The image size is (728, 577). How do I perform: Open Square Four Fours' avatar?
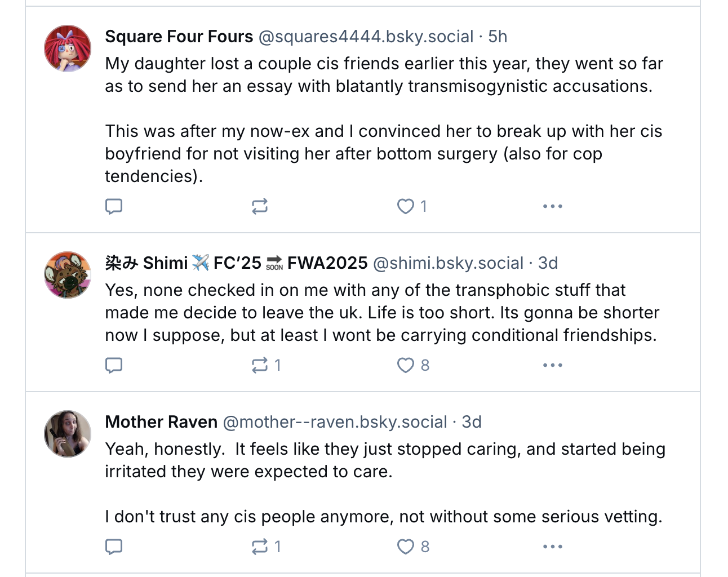(x=68, y=48)
